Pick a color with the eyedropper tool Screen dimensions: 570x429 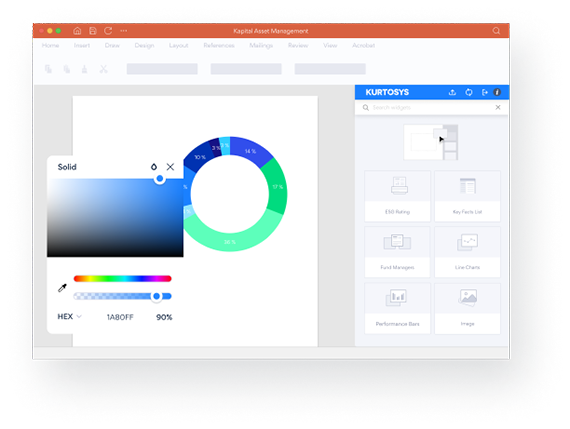(x=63, y=288)
